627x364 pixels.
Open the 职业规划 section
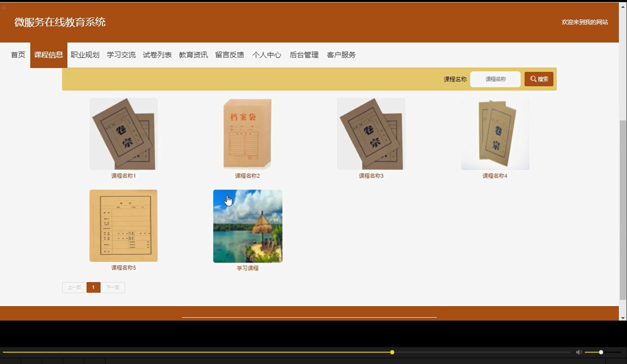click(85, 55)
